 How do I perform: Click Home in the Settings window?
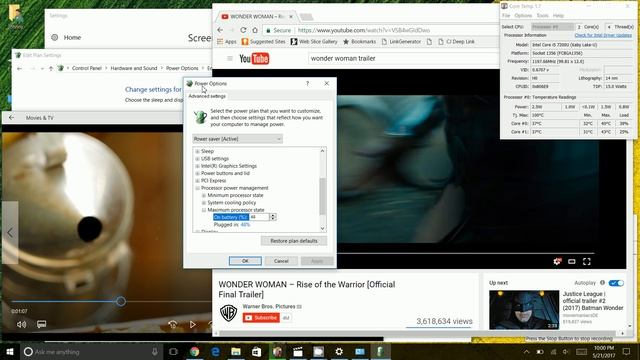point(72,38)
